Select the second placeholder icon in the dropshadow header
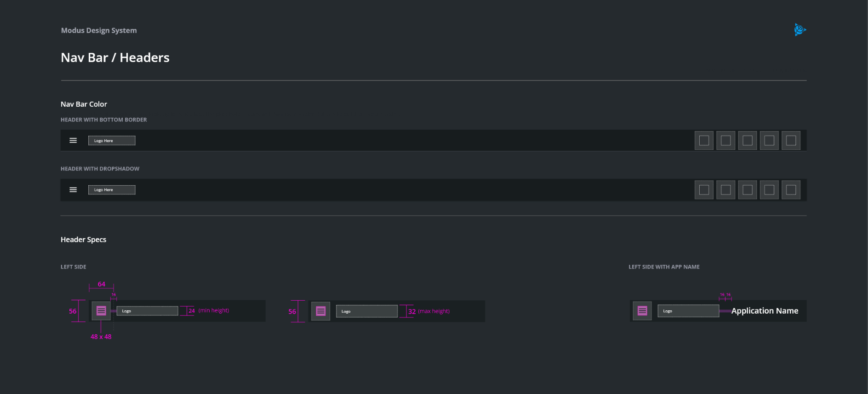This screenshot has width=868, height=394. point(725,189)
